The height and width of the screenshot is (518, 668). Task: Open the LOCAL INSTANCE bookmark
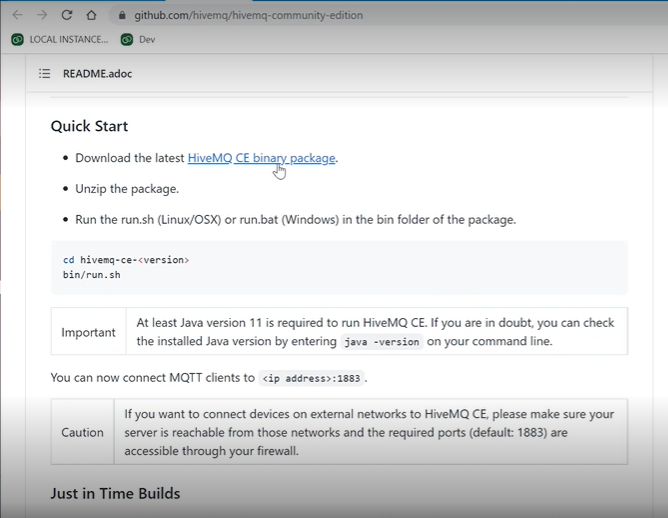point(60,40)
